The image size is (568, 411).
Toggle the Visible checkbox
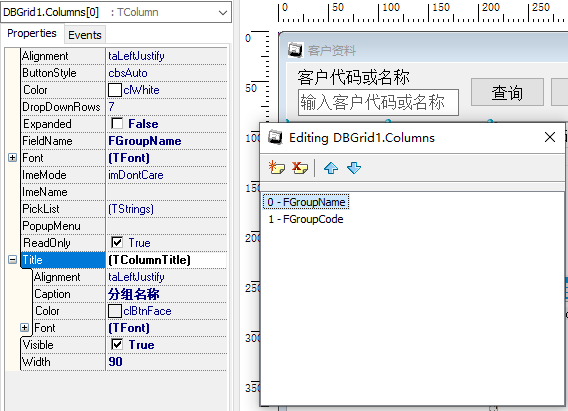(117, 344)
